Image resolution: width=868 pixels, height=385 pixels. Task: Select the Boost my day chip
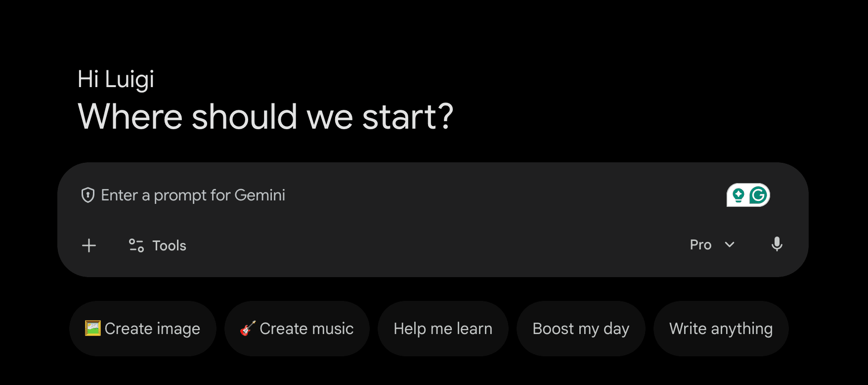pyautogui.click(x=581, y=329)
